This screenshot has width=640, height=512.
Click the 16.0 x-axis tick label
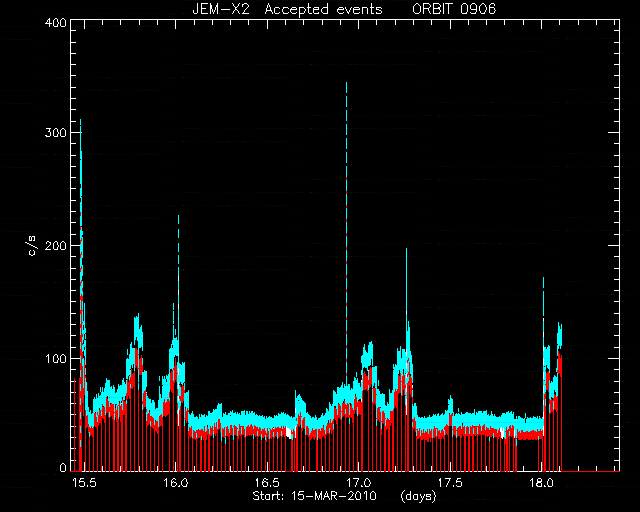click(176, 483)
